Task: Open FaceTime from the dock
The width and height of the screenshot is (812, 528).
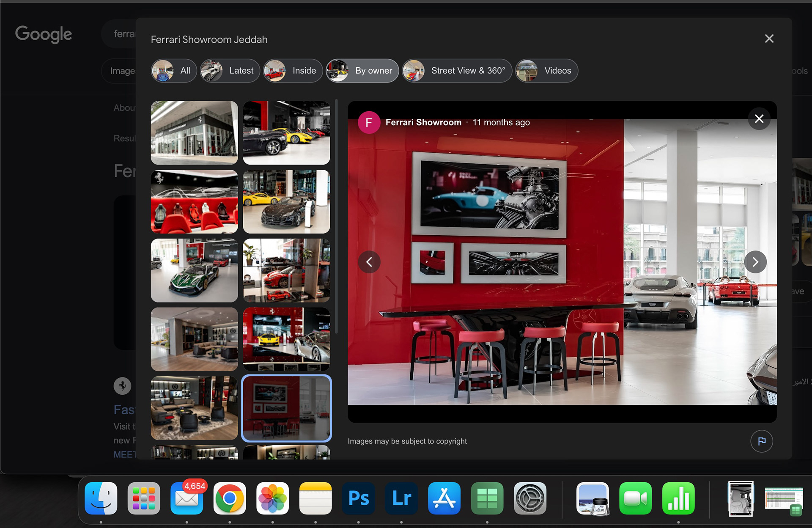Action: [635, 498]
